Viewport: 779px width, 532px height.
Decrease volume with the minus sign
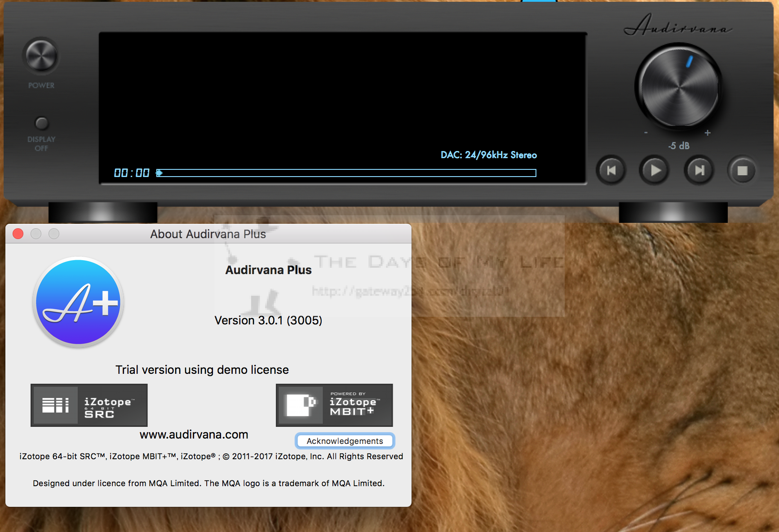pyautogui.click(x=646, y=133)
